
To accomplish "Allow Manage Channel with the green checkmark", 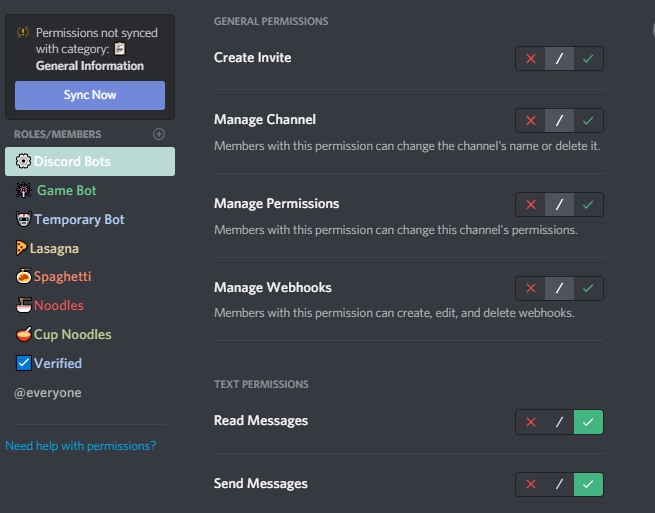I will tap(589, 120).
